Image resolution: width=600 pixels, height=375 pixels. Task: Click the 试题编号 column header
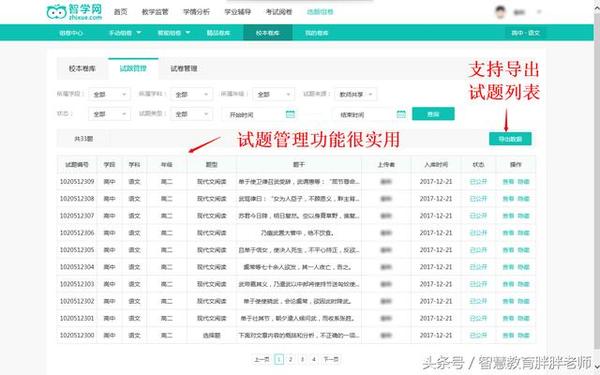point(77,165)
